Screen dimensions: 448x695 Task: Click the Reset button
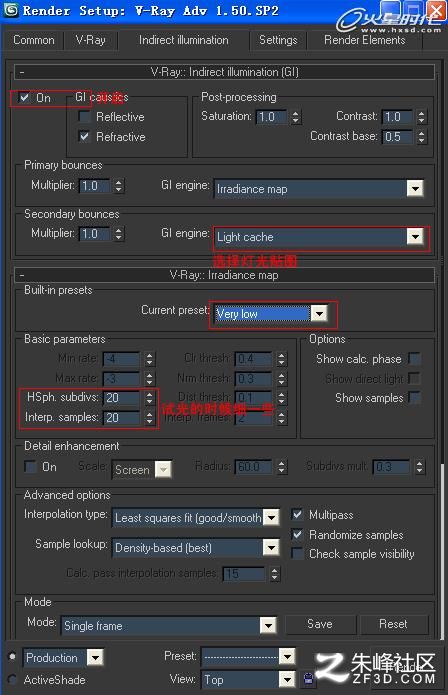393,624
